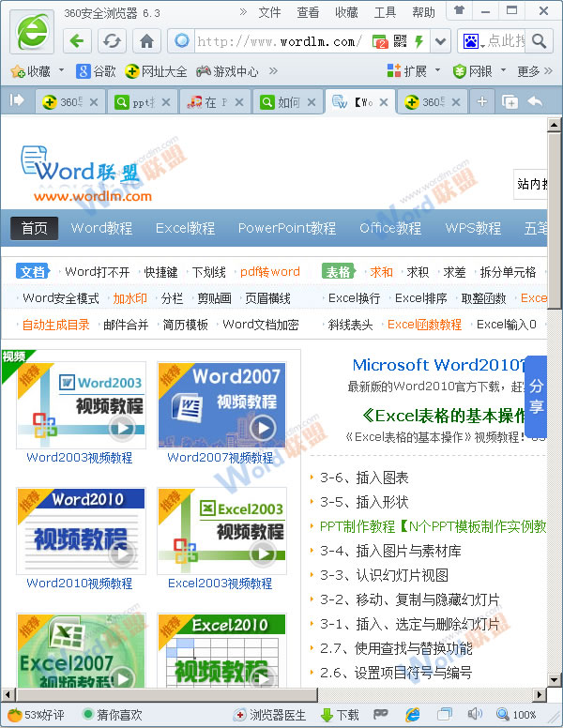Close the first 360 tab
563x728 pixels.
[94, 102]
